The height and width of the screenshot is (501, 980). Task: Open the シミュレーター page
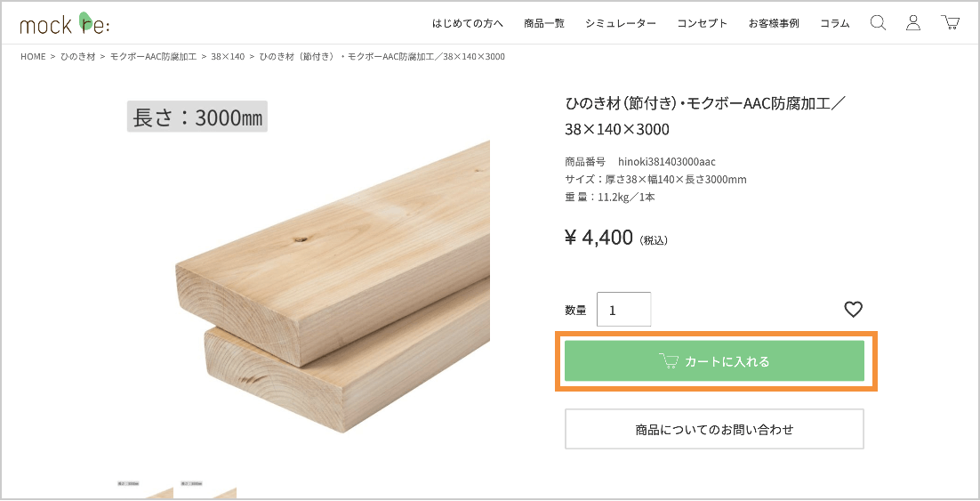tap(621, 23)
